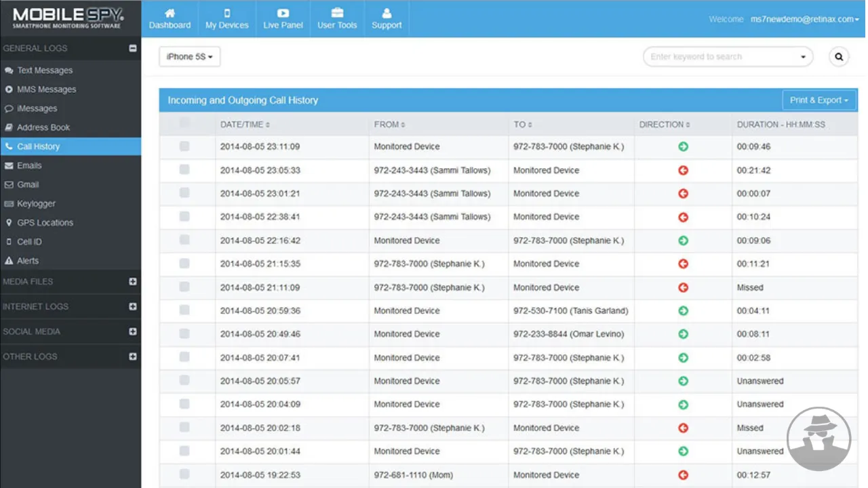Click red arrow for 20:02:18 missed call

(x=683, y=428)
